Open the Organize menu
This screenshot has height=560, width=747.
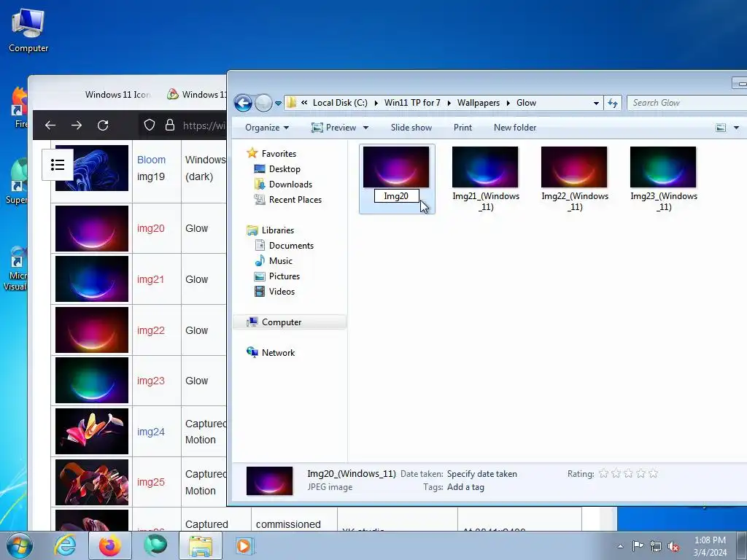(x=267, y=128)
